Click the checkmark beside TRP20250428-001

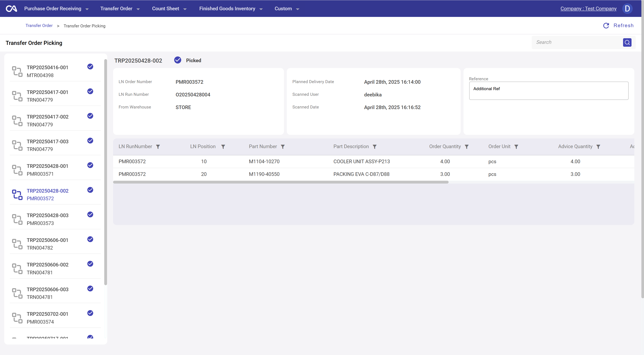(90, 165)
